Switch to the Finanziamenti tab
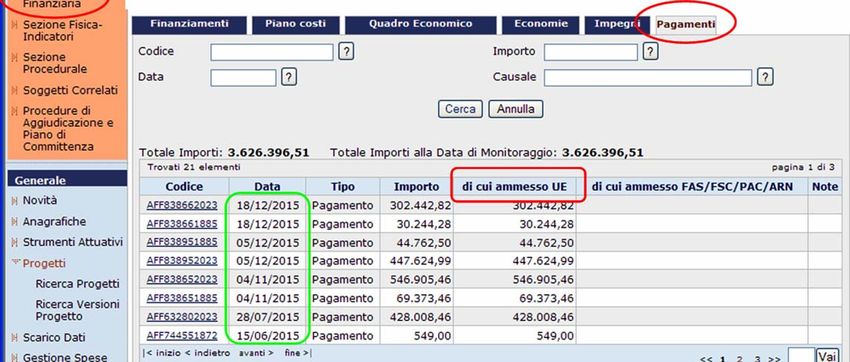The height and width of the screenshot is (362, 850). tap(189, 24)
